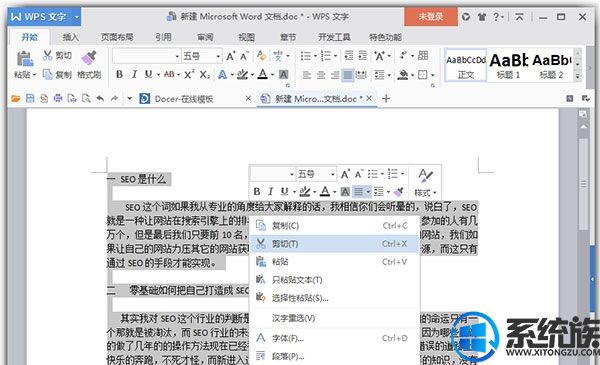Switch to the 页面布局 ribbon tab
600x365 pixels.
click(x=117, y=37)
